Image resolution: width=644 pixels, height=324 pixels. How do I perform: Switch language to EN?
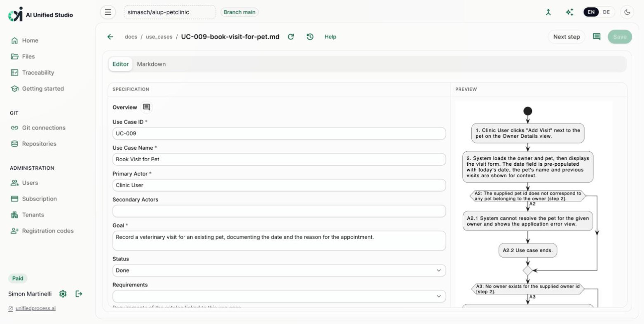(x=591, y=12)
